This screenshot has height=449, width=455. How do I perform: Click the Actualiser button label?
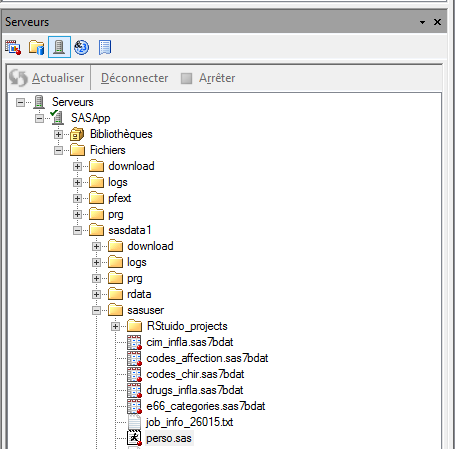pyautogui.click(x=58, y=78)
